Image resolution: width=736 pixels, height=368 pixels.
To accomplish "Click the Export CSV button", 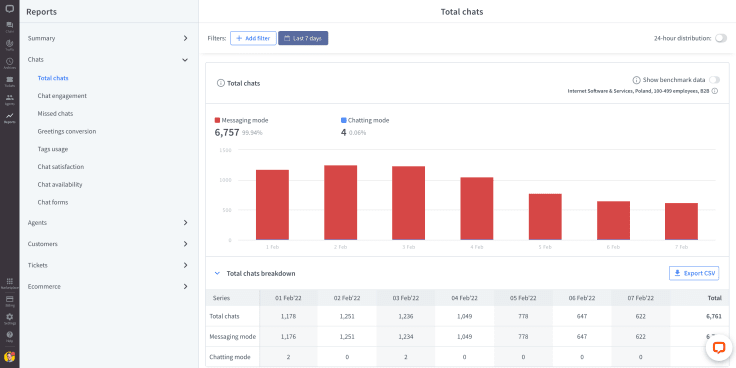I will pos(694,273).
